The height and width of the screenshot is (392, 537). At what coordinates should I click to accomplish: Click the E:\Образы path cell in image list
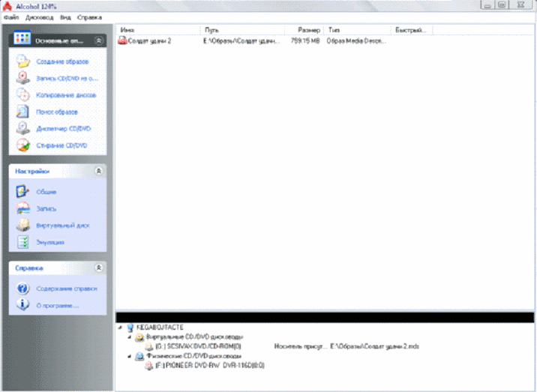click(x=241, y=41)
